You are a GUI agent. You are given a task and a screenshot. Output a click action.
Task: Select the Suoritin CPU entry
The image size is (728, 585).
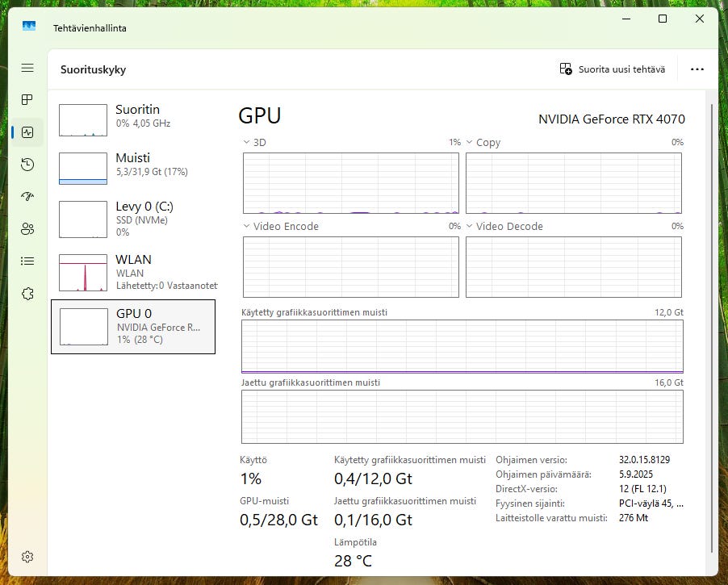click(133, 119)
